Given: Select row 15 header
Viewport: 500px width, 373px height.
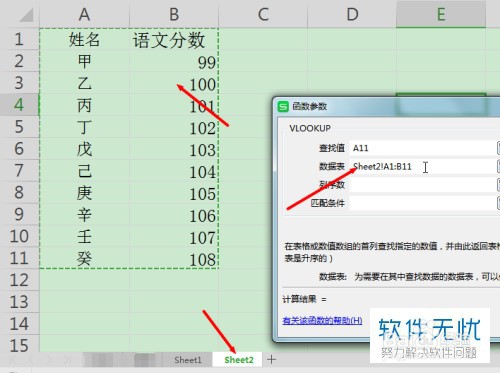Looking at the screenshot, I should pos(19,345).
